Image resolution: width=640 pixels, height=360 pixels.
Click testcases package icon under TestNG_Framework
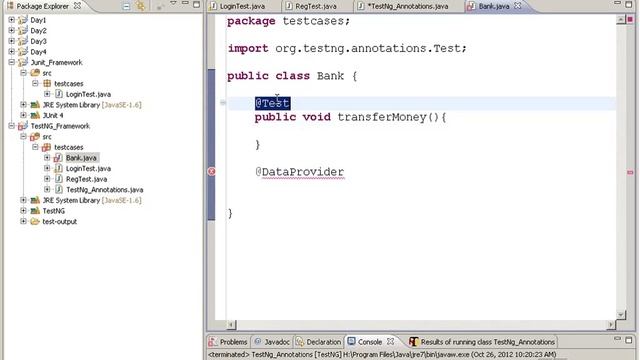click(x=47, y=147)
